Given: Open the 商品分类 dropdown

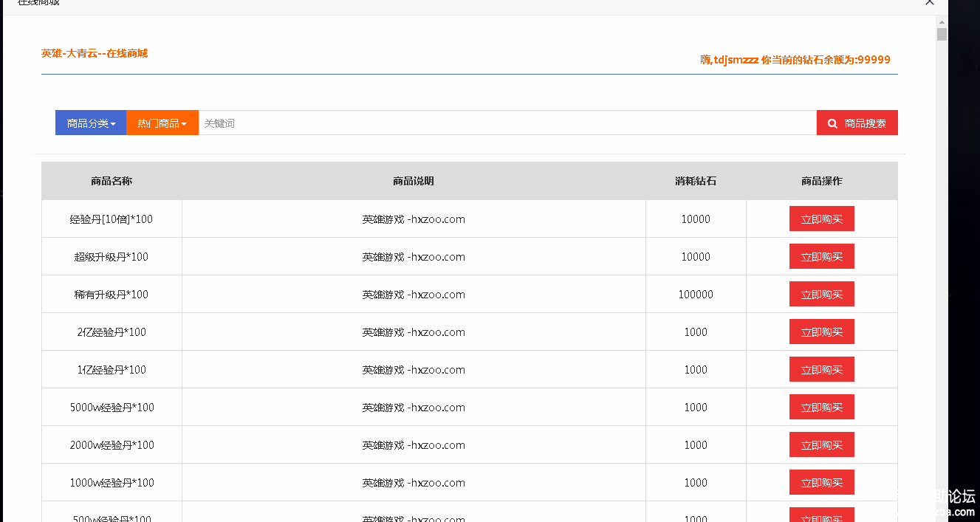Looking at the screenshot, I should (x=91, y=123).
